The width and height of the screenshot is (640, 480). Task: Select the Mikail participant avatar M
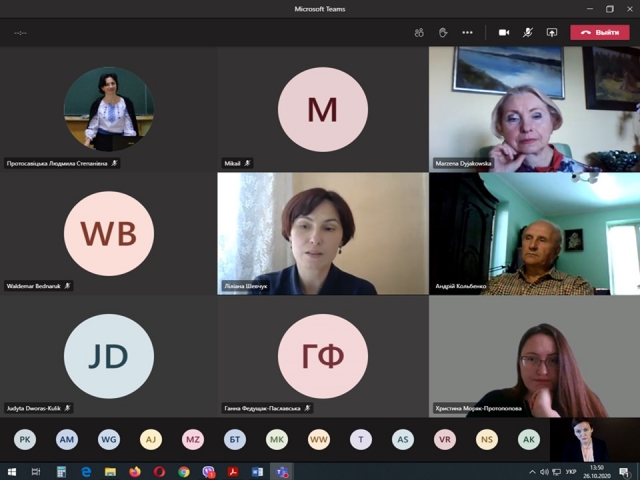point(323,109)
